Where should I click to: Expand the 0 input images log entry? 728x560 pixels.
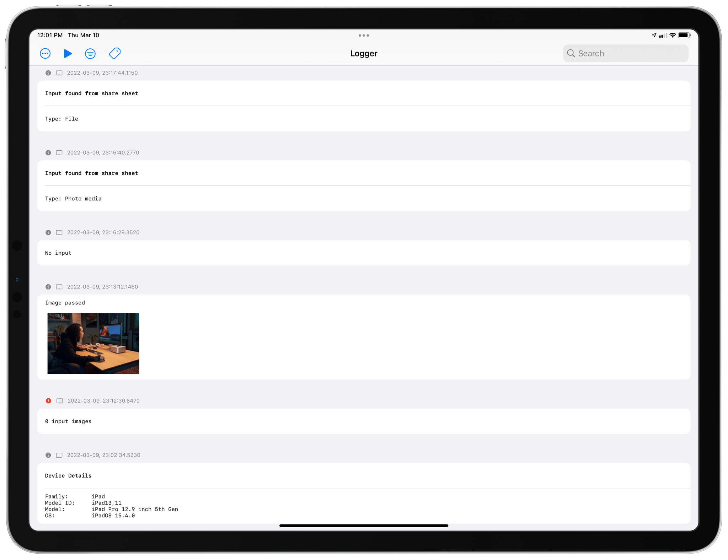click(x=364, y=421)
